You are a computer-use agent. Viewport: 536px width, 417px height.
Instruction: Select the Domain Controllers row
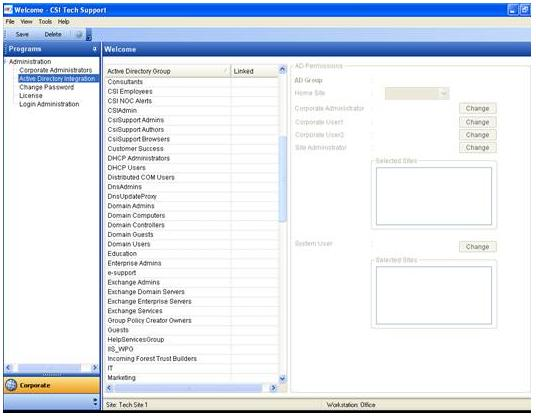(x=192, y=225)
